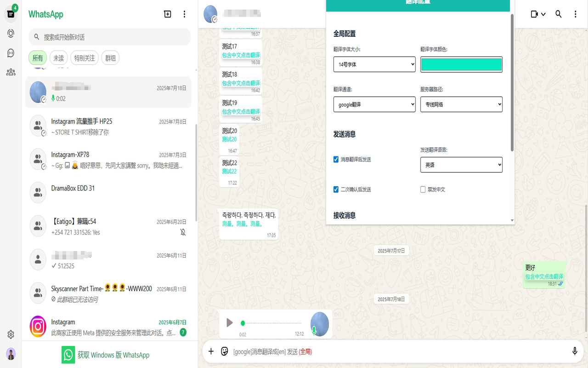Click 获取 Windows 版 WhatsApp link
This screenshot has width=588, height=368.
[x=113, y=355]
